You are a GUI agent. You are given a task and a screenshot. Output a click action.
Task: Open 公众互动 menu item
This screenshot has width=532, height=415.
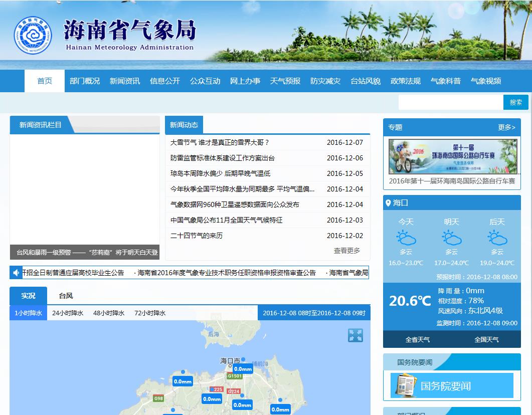205,81
